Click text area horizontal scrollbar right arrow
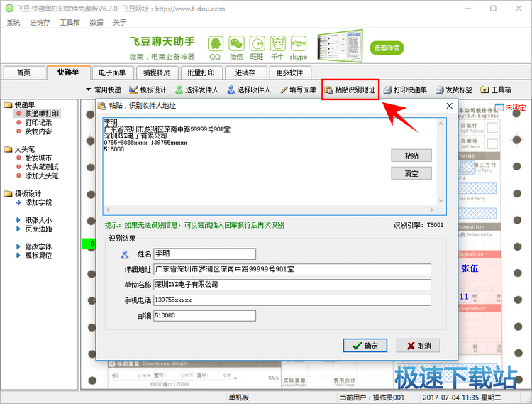Image resolution: width=532 pixels, height=404 pixels. click(431, 209)
